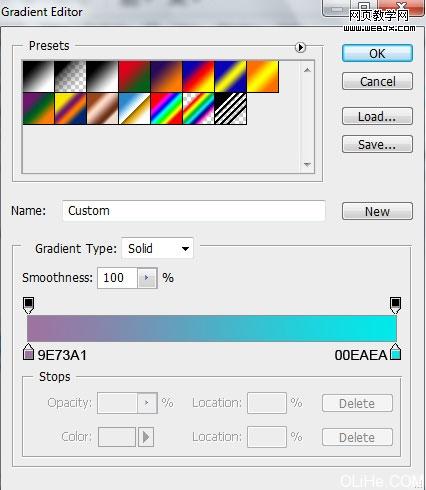Open the stop Color picker arrow
The height and width of the screenshot is (490, 426).
[x=146, y=437]
